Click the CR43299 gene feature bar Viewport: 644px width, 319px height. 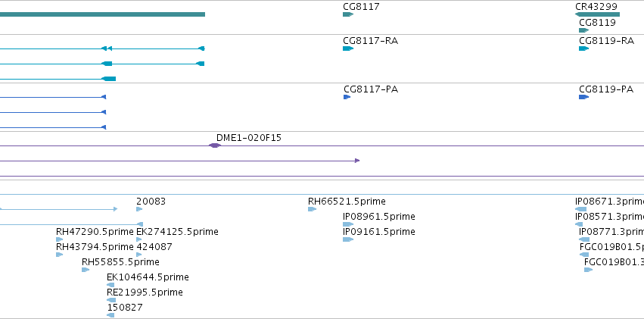point(597,14)
